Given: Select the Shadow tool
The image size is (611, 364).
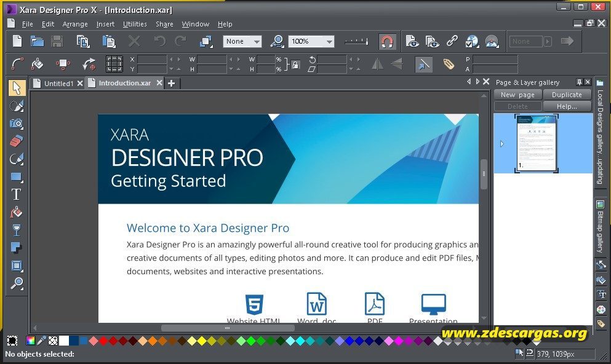Looking at the screenshot, I should point(17,248).
